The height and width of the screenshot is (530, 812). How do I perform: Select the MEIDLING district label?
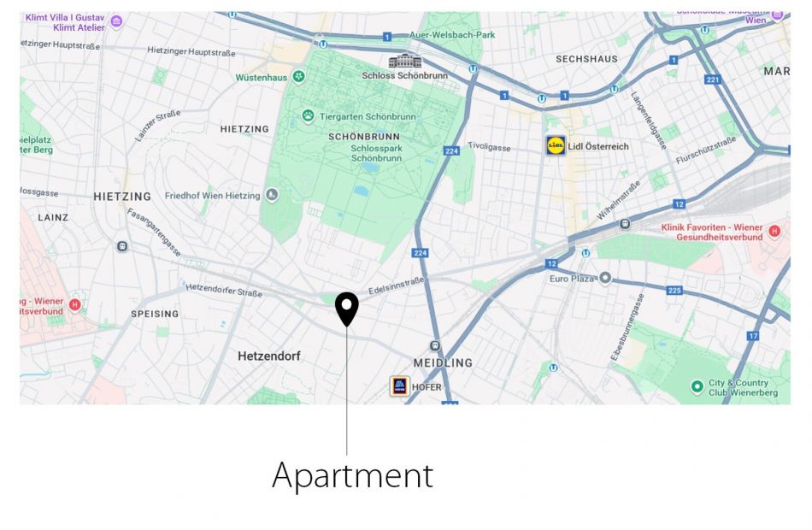(443, 362)
